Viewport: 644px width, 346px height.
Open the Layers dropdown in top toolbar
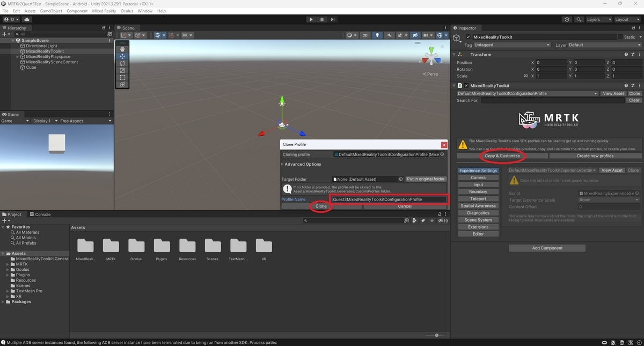(598, 19)
